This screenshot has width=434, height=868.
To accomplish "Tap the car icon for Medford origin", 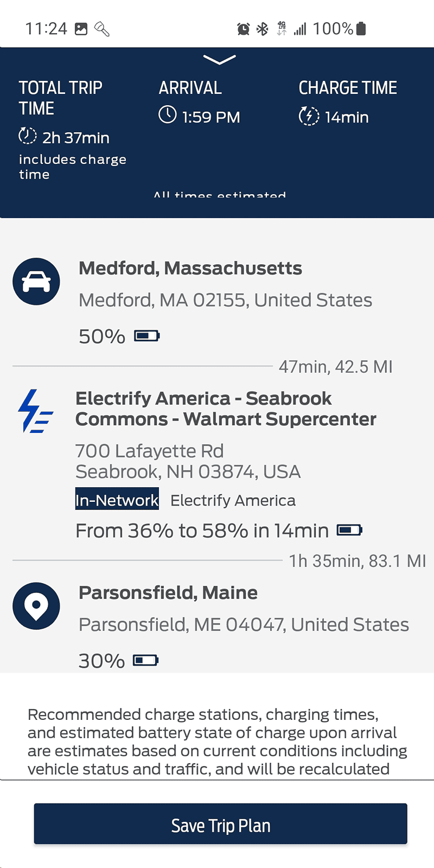I will pyautogui.click(x=36, y=282).
